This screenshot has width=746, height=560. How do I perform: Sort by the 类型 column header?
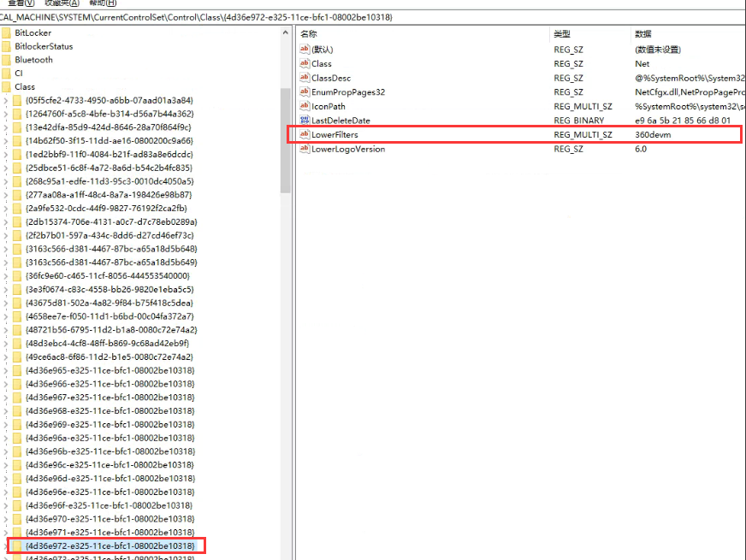point(561,33)
